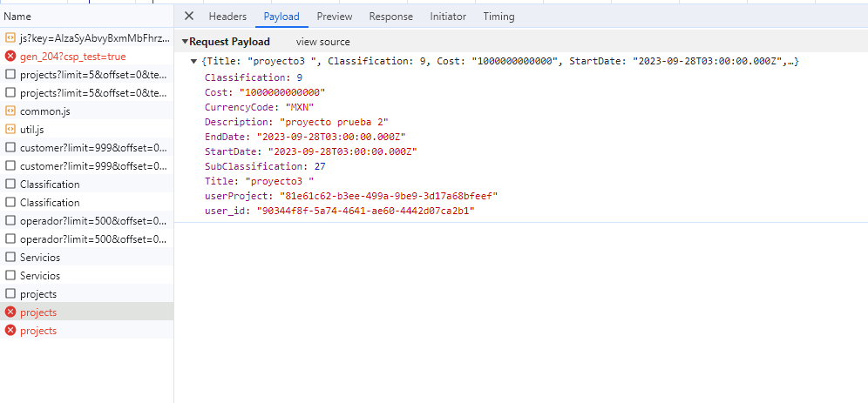Click the script icon beside js?key request
The width and height of the screenshot is (868, 403).
pyautogui.click(x=10, y=38)
